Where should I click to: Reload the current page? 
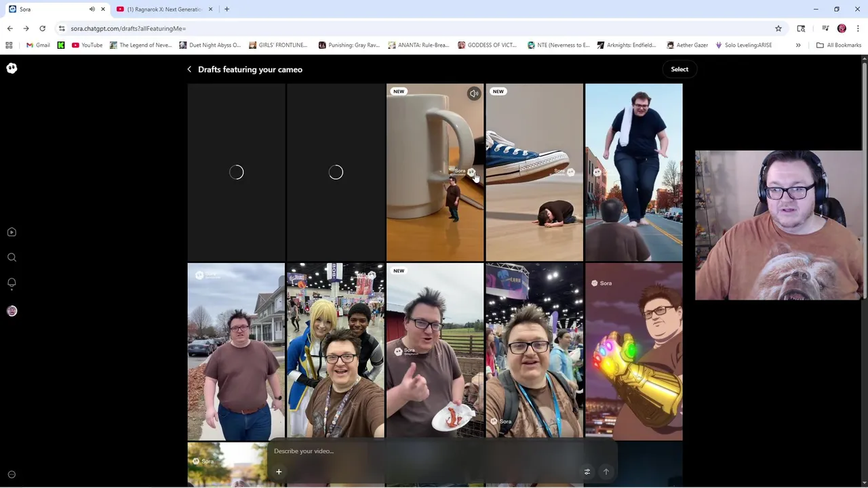tap(42, 28)
